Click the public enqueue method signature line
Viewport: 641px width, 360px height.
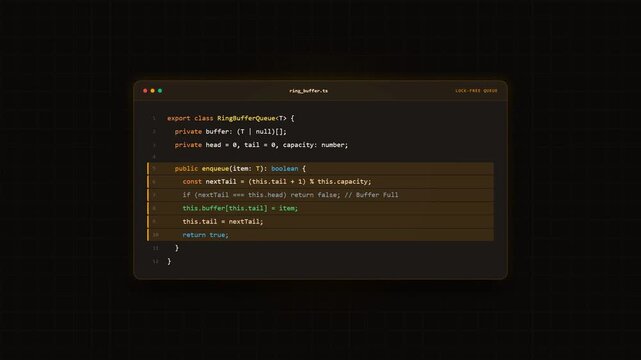[x=320, y=168]
